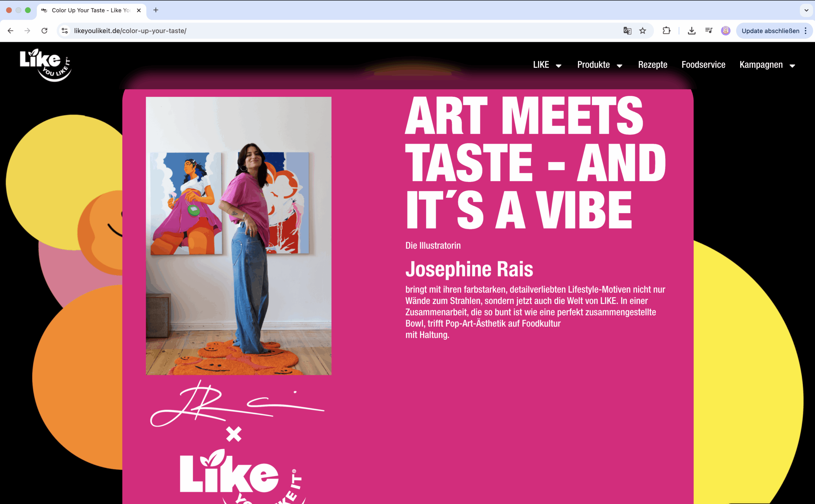The image size is (815, 504).
Task: Reload the page with refresh icon
Action: coord(44,31)
